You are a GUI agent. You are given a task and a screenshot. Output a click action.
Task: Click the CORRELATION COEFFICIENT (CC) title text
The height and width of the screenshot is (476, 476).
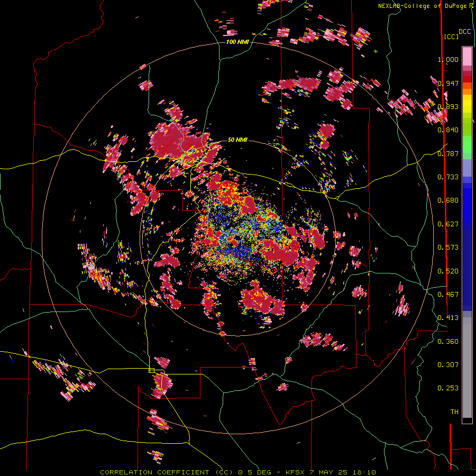[x=167, y=472]
